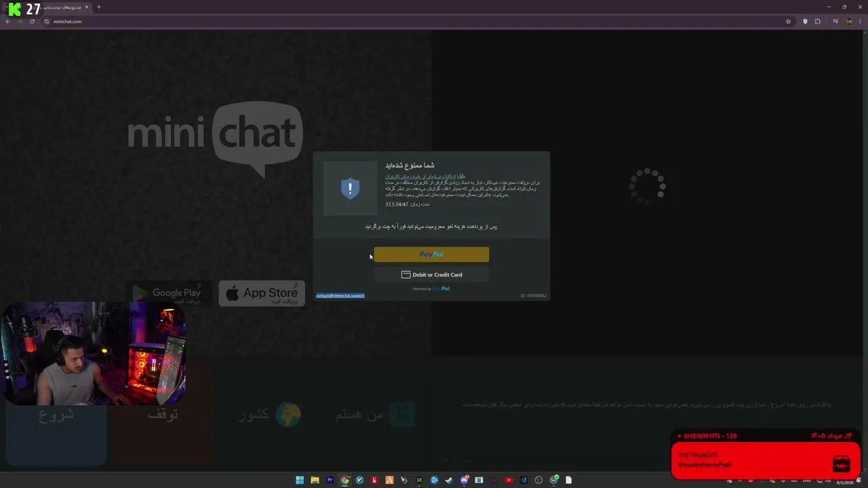Open Visual Studio from the taskbar

524,480
